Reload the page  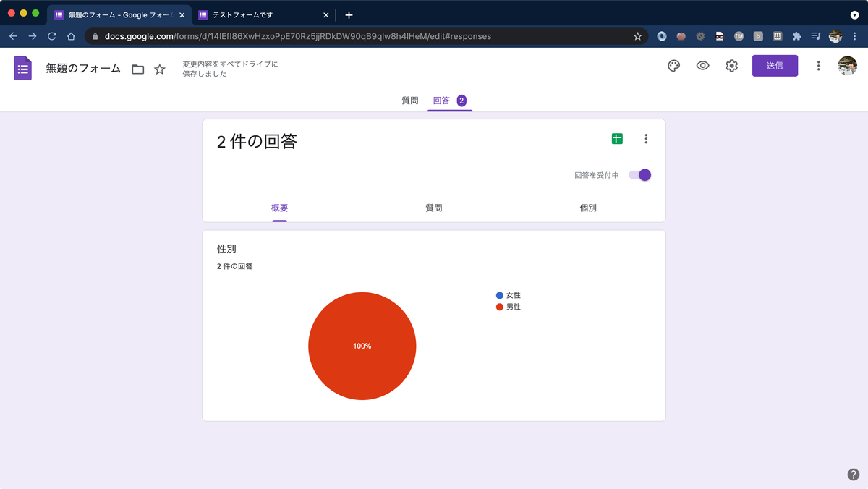point(52,36)
